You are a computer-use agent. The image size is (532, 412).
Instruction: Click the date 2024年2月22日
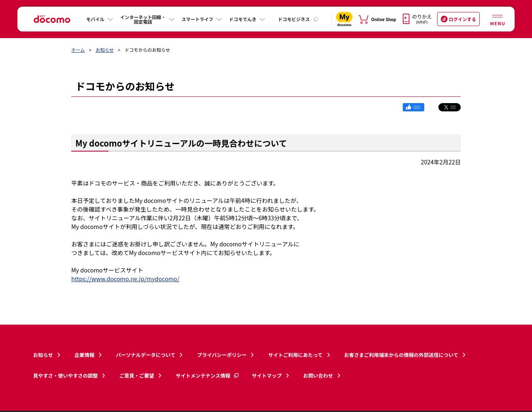[440, 162]
